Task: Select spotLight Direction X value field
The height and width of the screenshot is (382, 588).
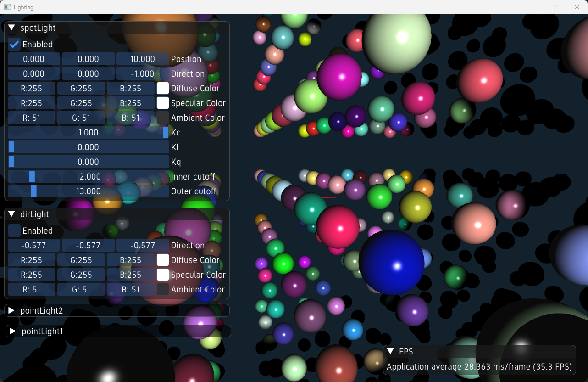Action: click(34, 74)
